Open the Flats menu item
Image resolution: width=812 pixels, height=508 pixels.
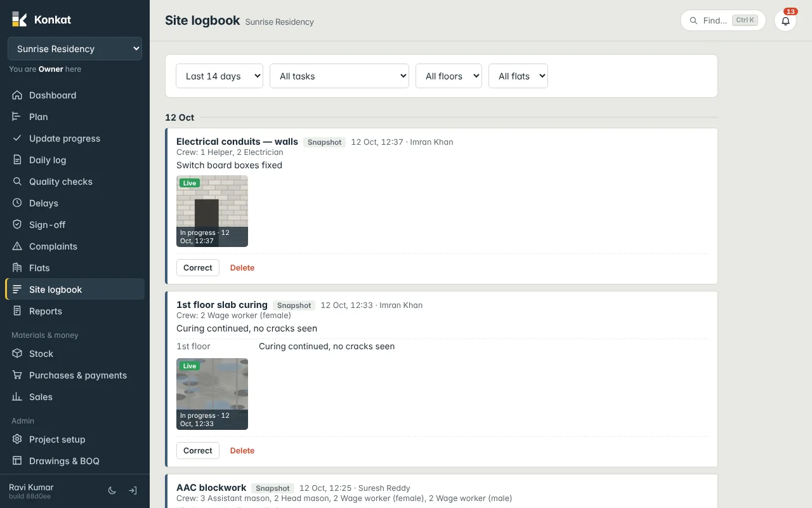pos(75,268)
